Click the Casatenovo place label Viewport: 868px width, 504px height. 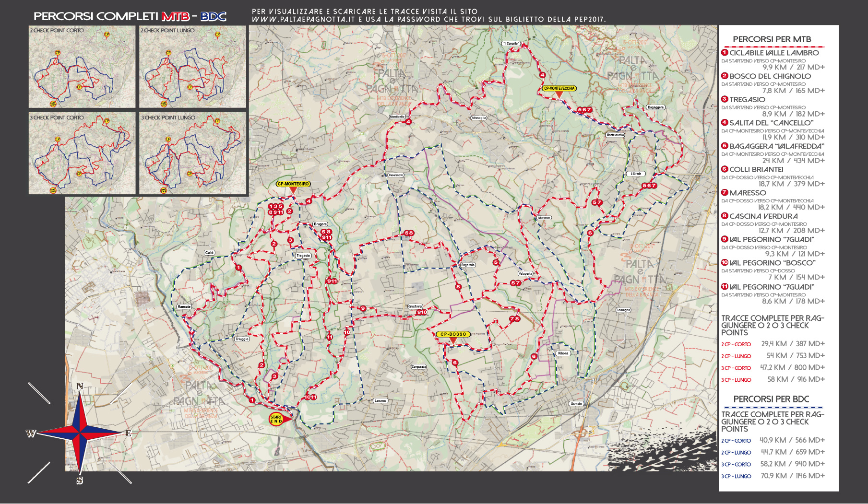(x=396, y=175)
